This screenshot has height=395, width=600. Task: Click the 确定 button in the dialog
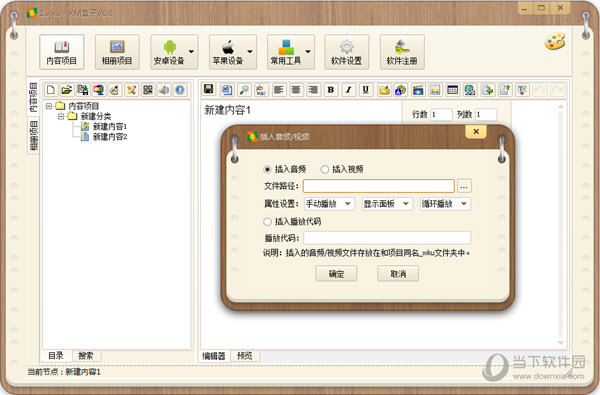pyautogui.click(x=336, y=274)
